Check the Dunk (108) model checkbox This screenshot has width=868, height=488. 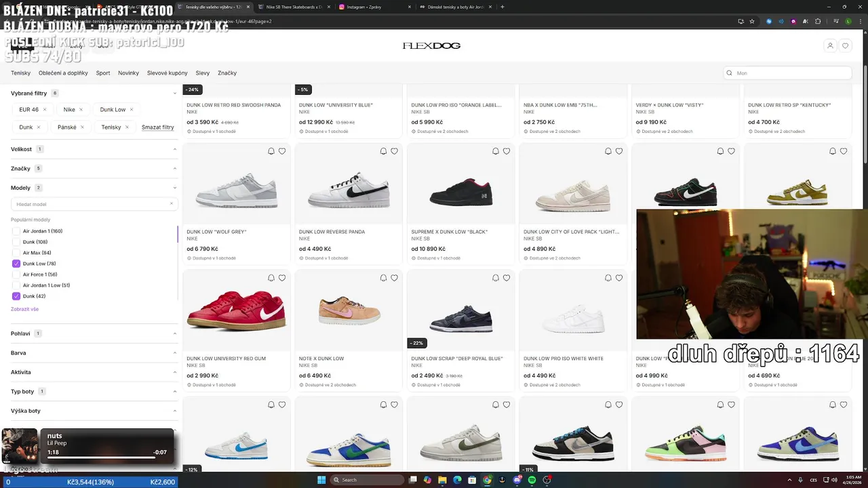16,242
